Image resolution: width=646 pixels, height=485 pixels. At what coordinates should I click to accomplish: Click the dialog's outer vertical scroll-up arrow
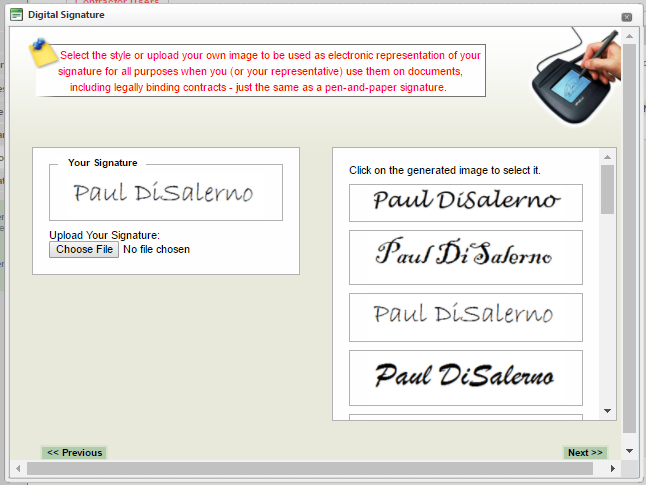click(629, 35)
